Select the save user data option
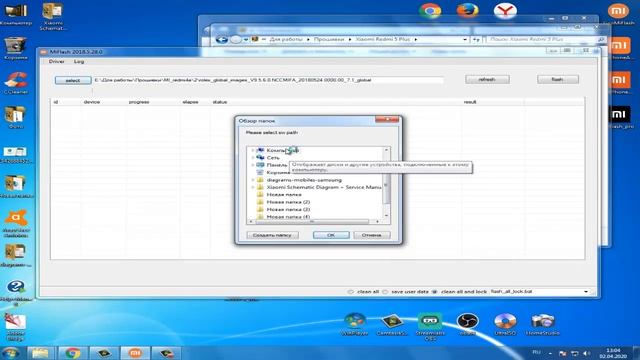 [x=384, y=292]
